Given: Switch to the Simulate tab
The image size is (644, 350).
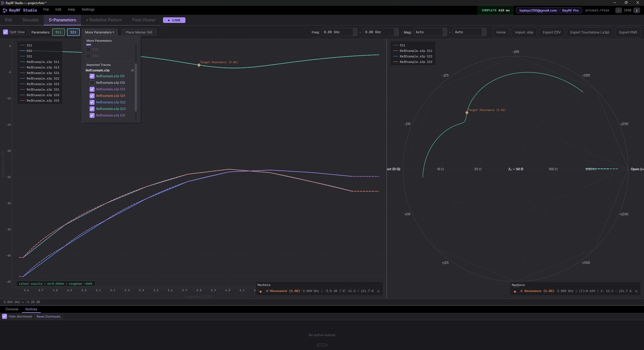Looking at the screenshot, I should point(30,20).
